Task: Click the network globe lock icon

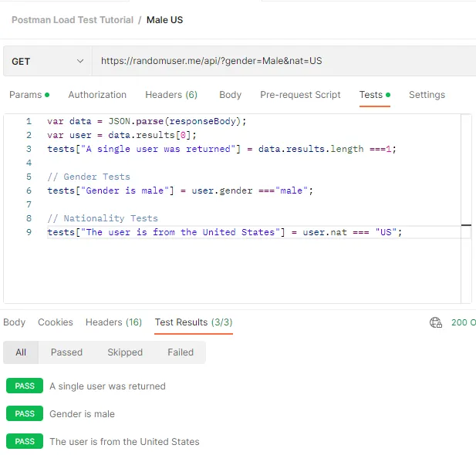Action: click(436, 322)
